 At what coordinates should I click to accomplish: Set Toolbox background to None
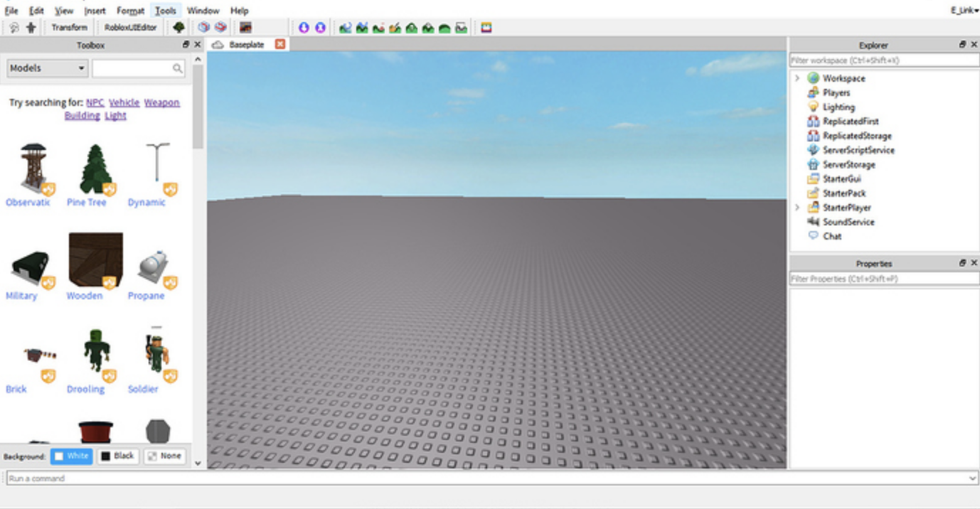point(164,456)
